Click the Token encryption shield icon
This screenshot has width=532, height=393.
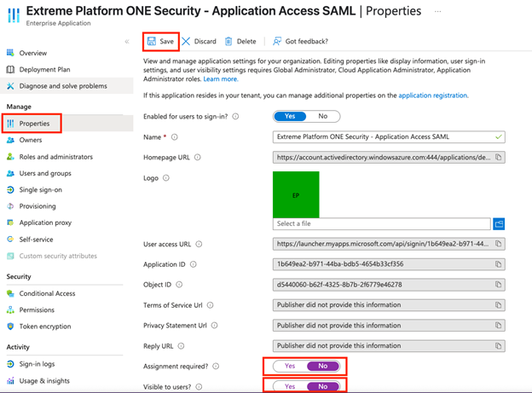[x=10, y=327]
